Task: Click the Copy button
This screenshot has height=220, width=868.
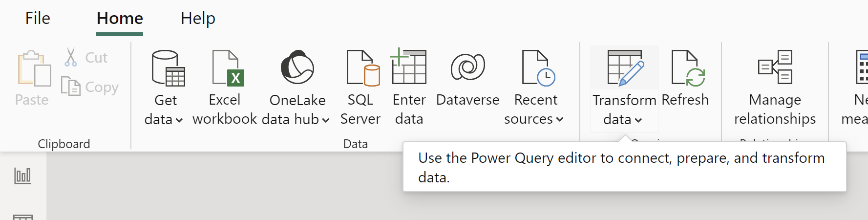Action: pyautogui.click(x=90, y=87)
